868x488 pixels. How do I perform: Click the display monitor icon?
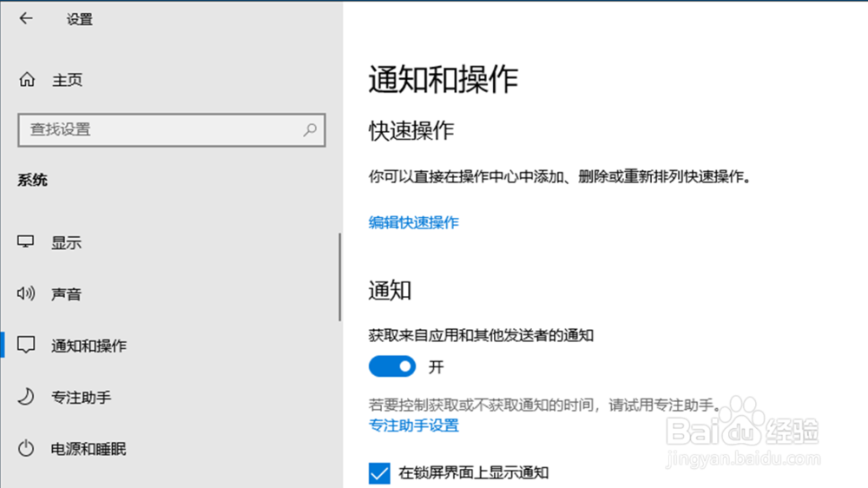[25, 242]
